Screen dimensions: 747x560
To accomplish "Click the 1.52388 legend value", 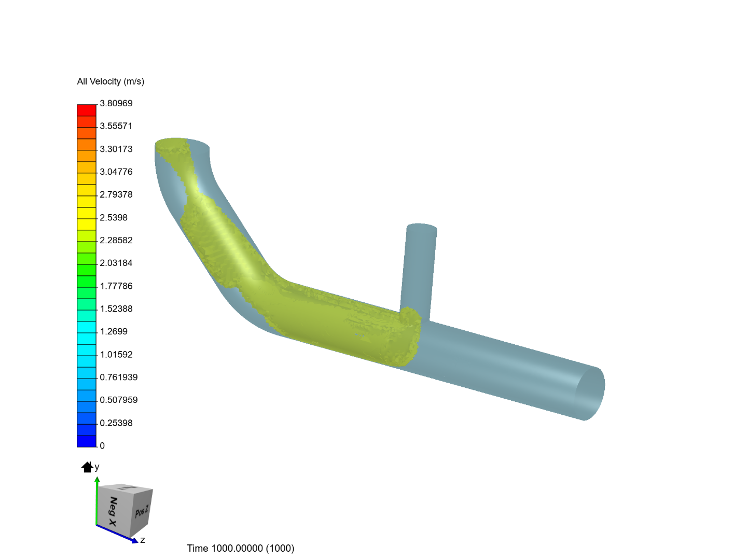I will point(116,309).
